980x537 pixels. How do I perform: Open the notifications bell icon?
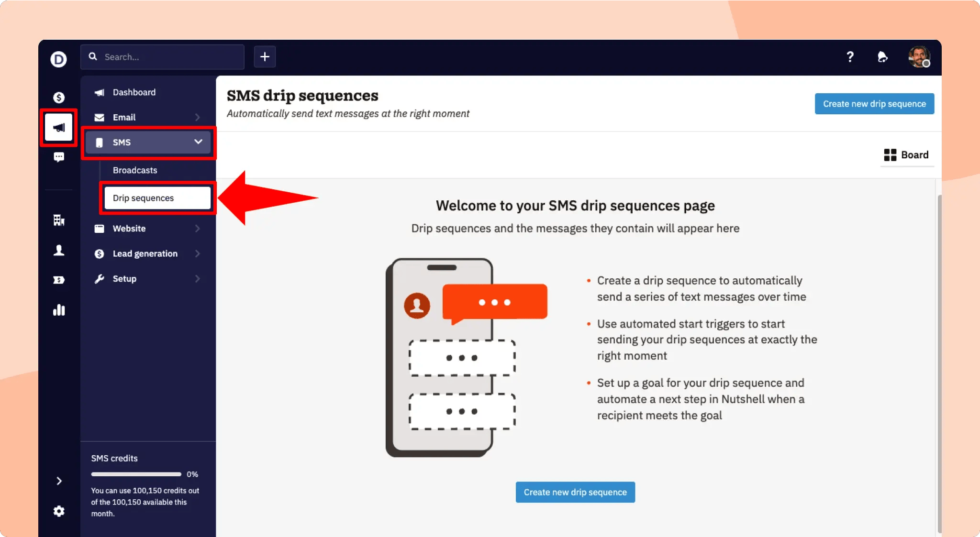tap(882, 57)
